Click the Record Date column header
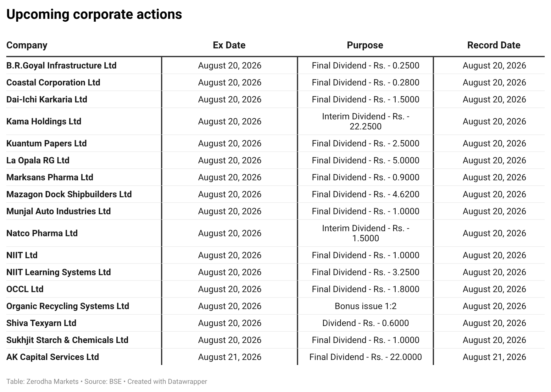The height and width of the screenshot is (392, 551). click(494, 45)
